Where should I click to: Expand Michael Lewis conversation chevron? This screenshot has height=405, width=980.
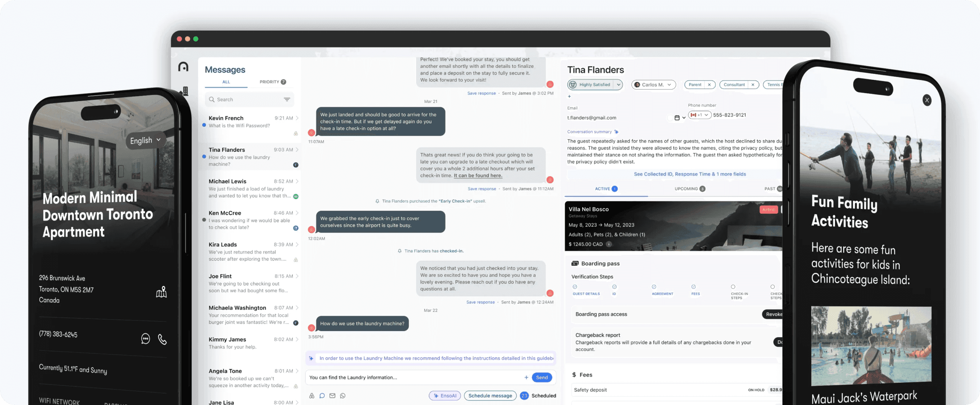[297, 181]
